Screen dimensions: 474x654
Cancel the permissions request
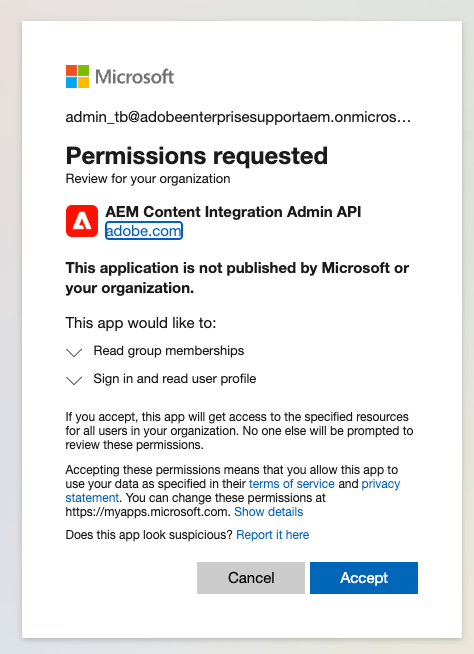click(x=251, y=578)
